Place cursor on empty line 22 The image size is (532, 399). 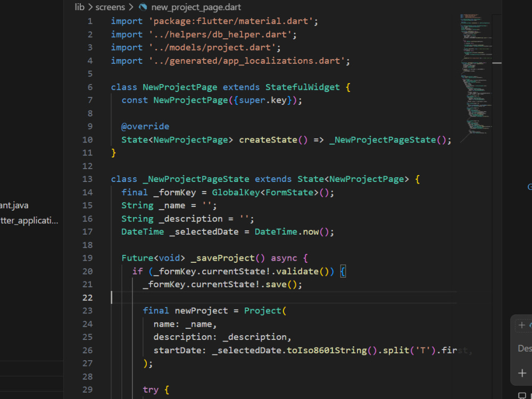coord(284,297)
